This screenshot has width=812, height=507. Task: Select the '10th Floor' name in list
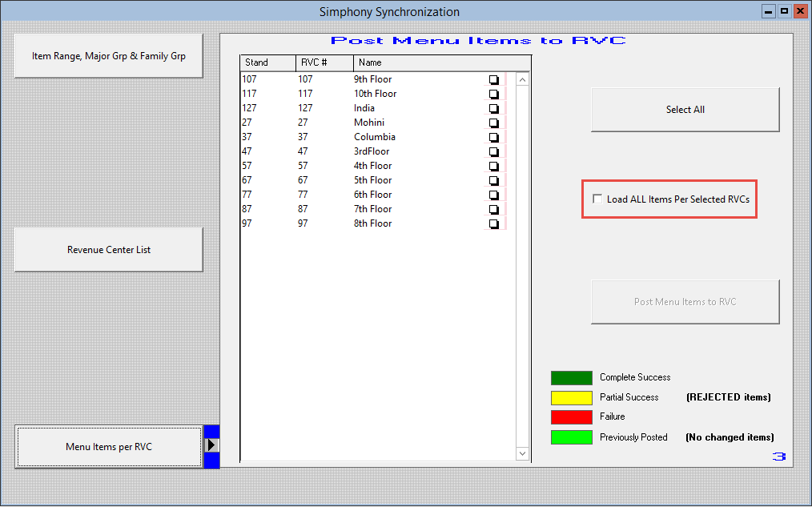tap(375, 94)
